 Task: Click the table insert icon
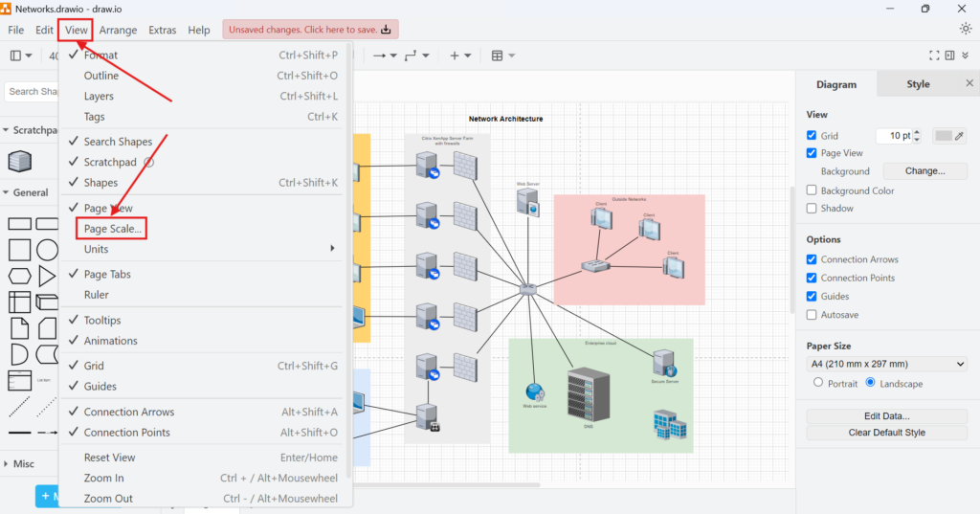[x=497, y=56]
